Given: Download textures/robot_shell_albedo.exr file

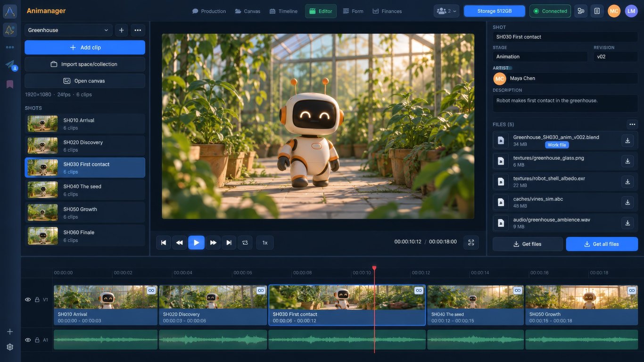Looking at the screenshot, I should [627, 181].
